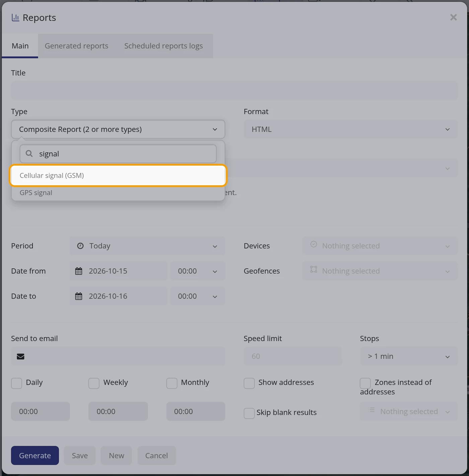Enable the Daily schedule checkbox
469x476 pixels.
pyautogui.click(x=16, y=383)
